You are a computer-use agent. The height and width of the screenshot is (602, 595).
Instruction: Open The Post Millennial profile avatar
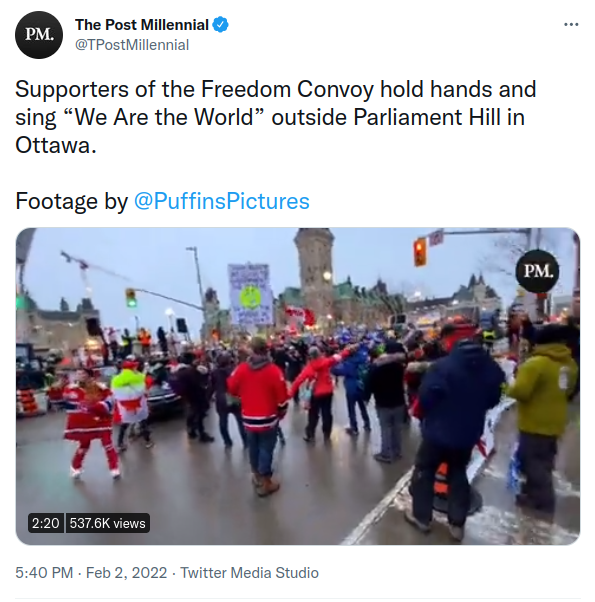pyautogui.click(x=39, y=35)
